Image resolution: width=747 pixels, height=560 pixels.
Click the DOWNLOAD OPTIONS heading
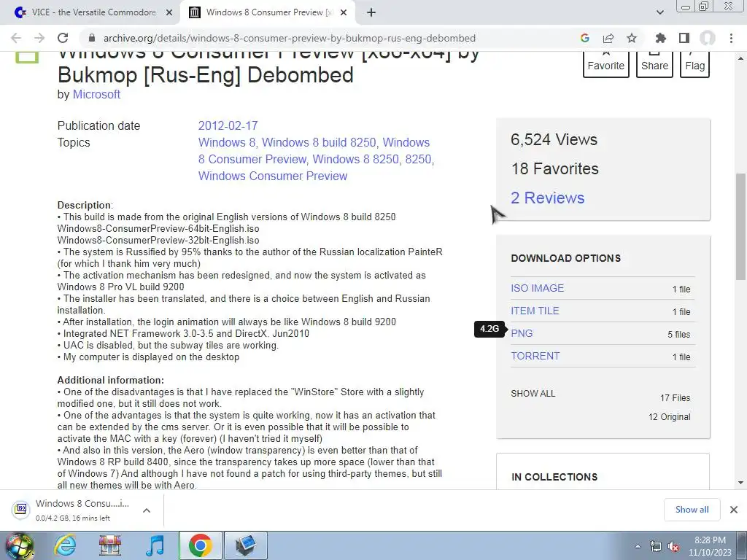565,258
